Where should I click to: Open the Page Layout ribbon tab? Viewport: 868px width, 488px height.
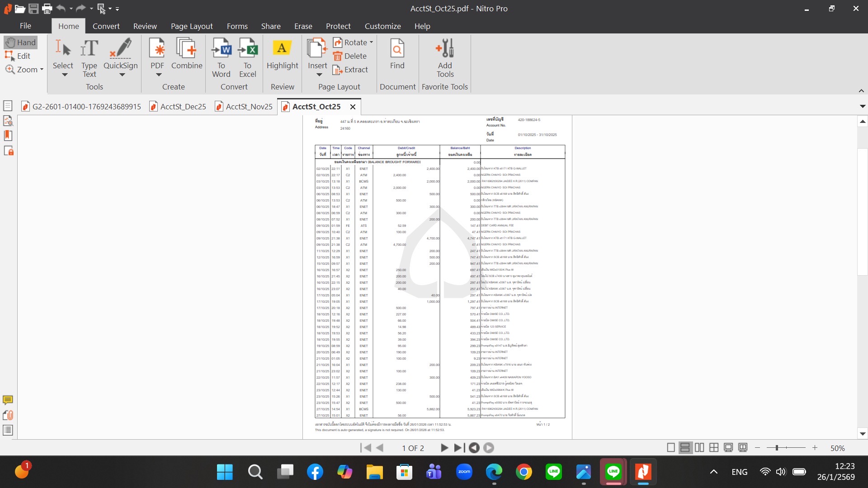[x=191, y=26]
